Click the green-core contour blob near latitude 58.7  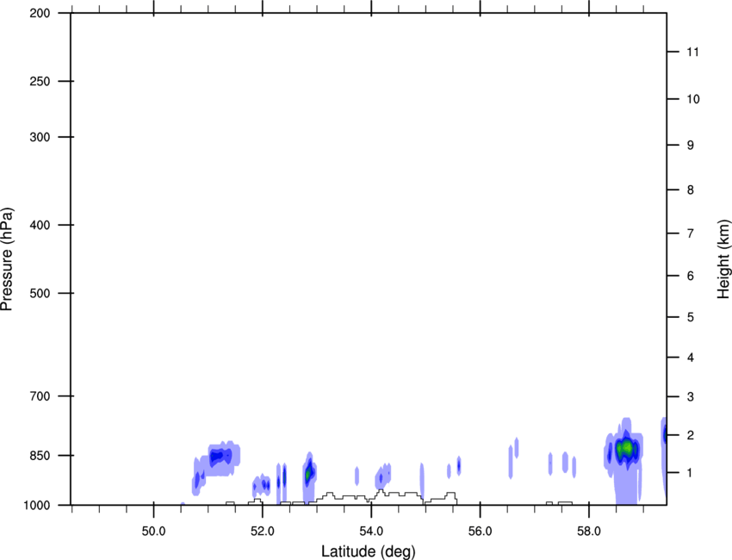[625, 448]
